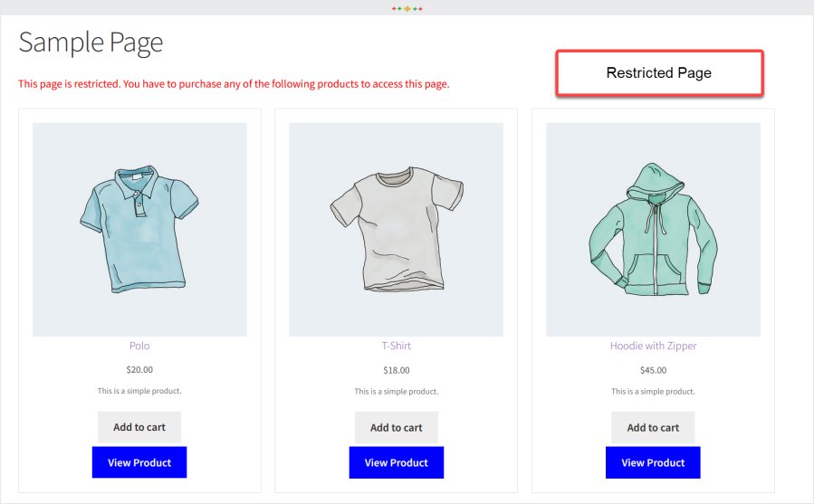The width and height of the screenshot is (814, 504).
Task: Add the Hoodie with Zipper to cart
Action: (x=653, y=428)
